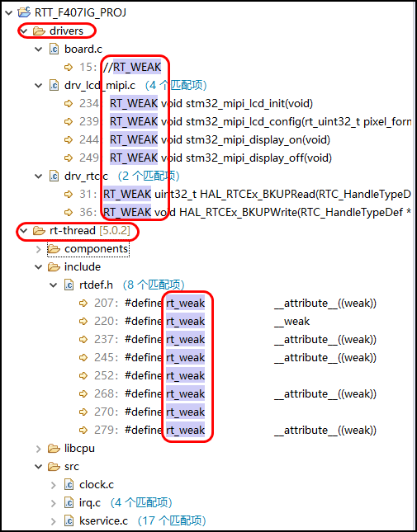
Task: Collapse the src folder chevron
Action: coord(38,467)
